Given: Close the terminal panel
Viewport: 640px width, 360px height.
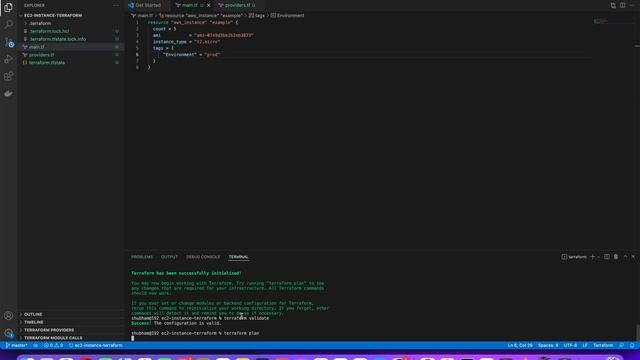Looking at the screenshot, I should (x=633, y=257).
